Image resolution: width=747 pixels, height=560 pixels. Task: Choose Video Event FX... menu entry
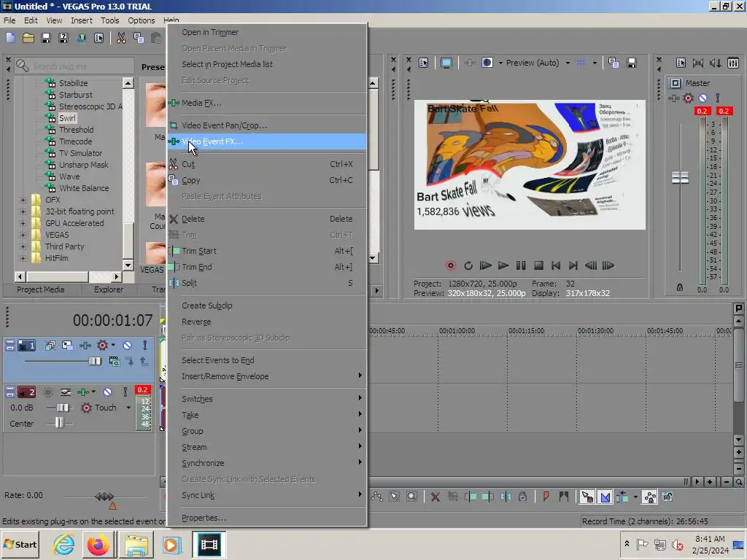click(268, 141)
